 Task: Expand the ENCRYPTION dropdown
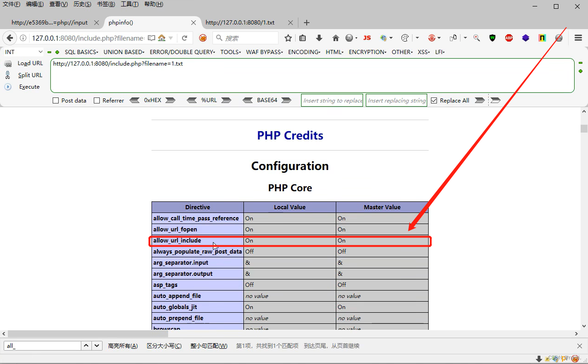tap(367, 52)
